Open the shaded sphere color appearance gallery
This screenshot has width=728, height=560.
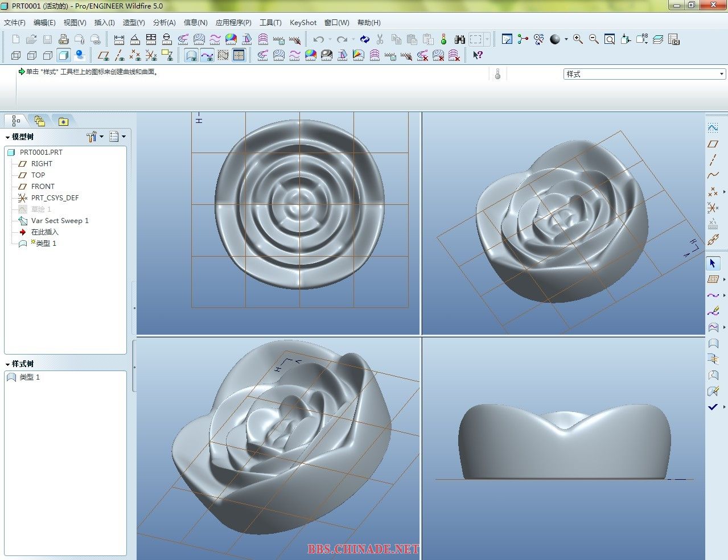pos(555,39)
